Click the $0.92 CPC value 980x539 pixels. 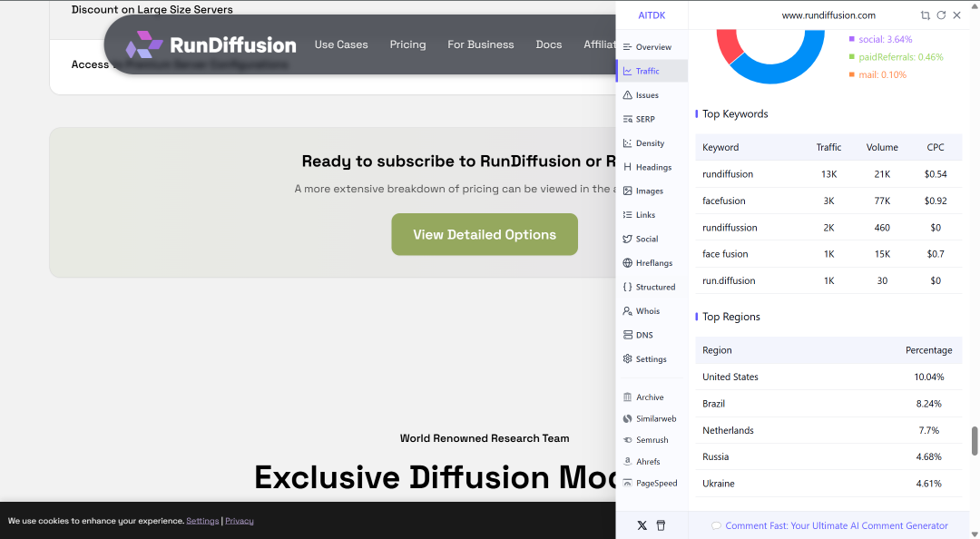coord(935,201)
